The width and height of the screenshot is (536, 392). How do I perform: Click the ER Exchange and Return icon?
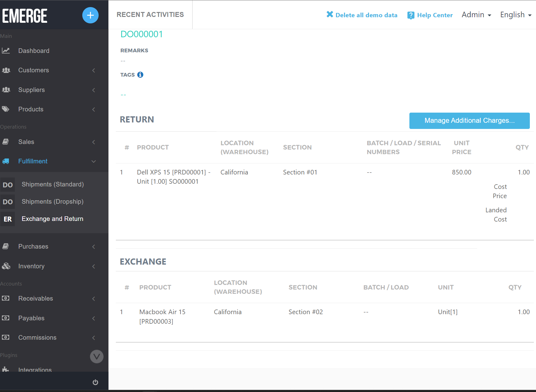tap(8, 219)
